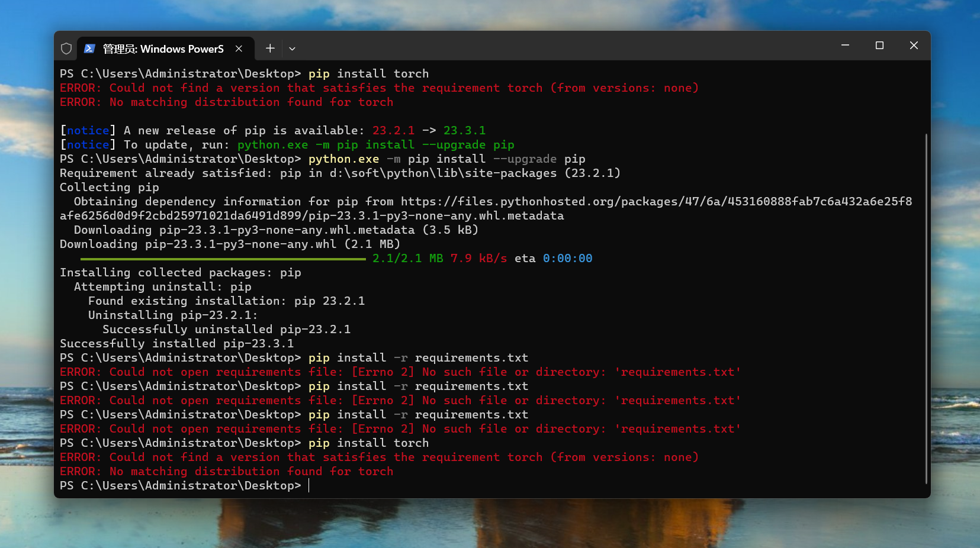980x548 pixels.
Task: Click the 'Successfully installed pip-23.3.1' line
Action: (x=176, y=344)
